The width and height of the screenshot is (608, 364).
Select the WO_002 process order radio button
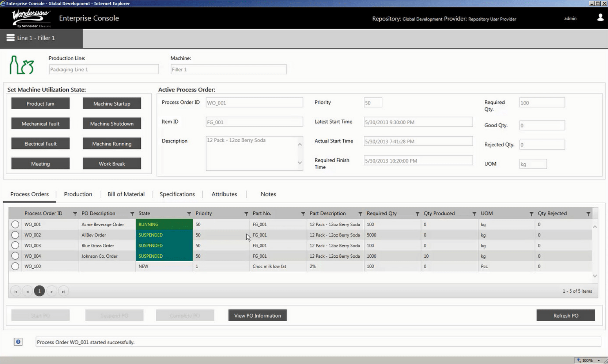tap(15, 235)
